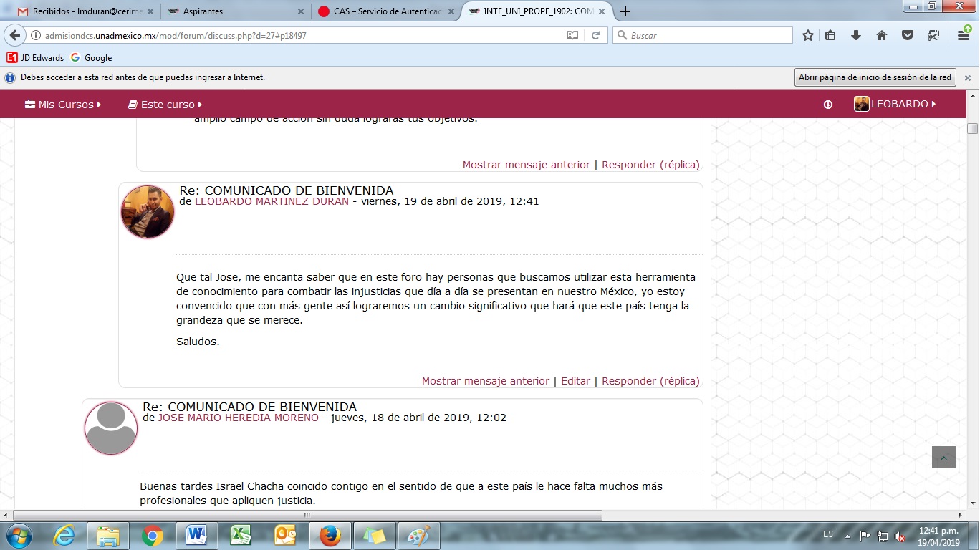Open the LEOBARDO user dropdown
980x550 pixels.
(895, 105)
